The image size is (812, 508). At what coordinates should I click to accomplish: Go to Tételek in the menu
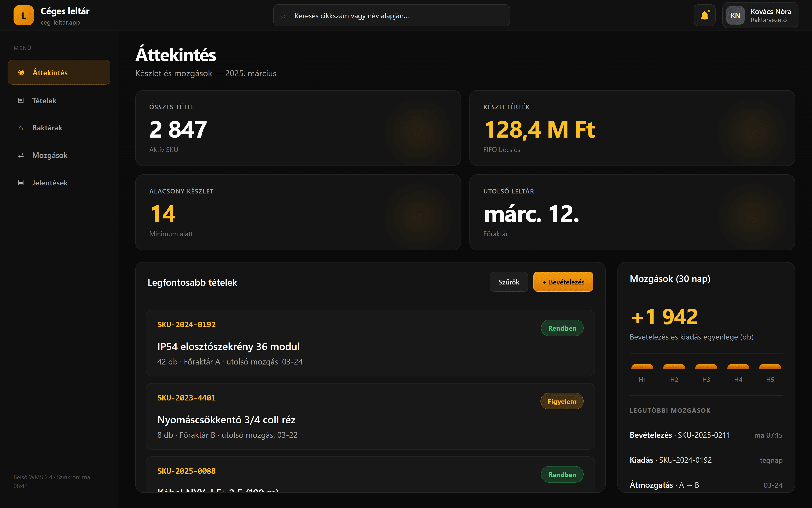[59, 100]
